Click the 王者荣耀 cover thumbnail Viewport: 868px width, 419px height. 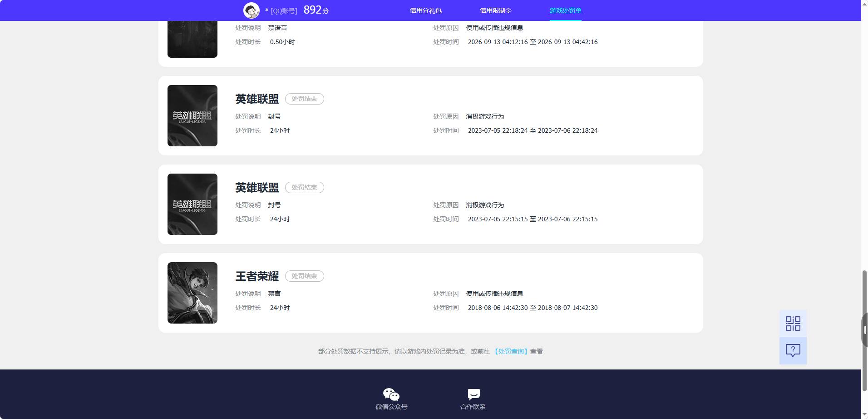pyautogui.click(x=192, y=293)
